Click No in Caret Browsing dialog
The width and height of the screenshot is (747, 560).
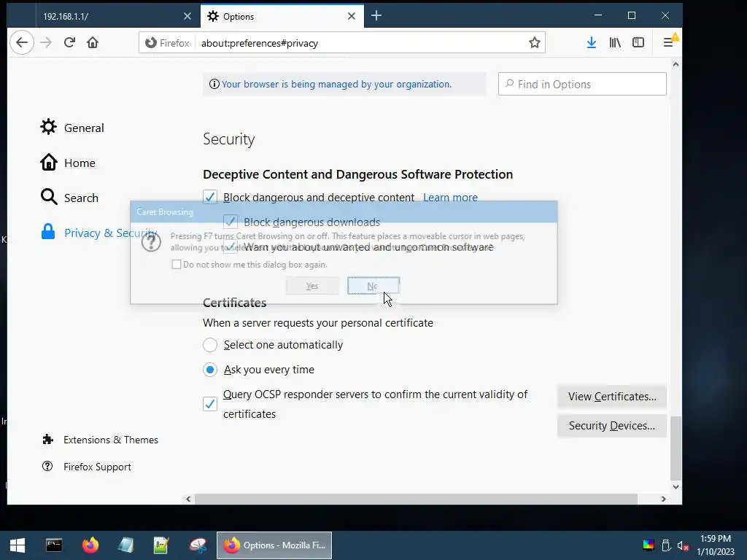point(373,286)
